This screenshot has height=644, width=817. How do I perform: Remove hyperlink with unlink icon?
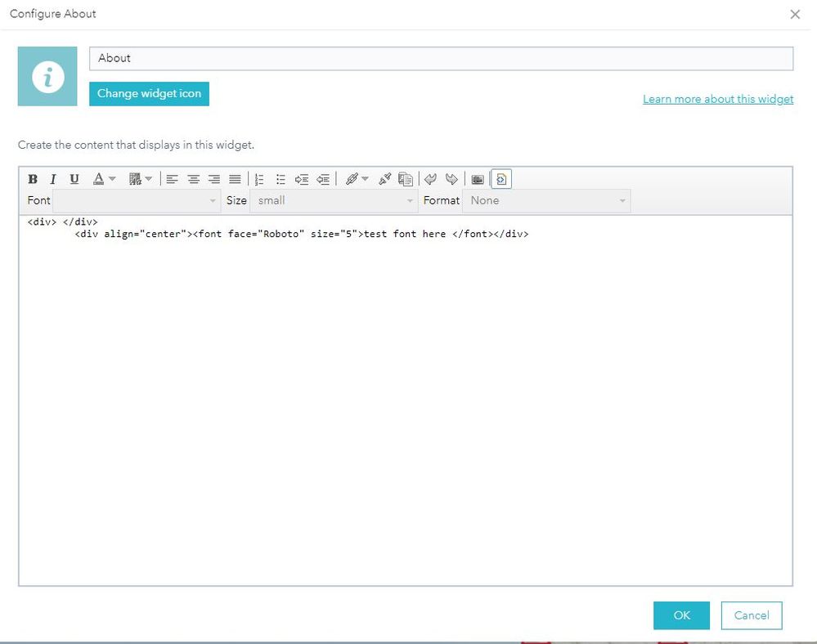[x=385, y=179]
